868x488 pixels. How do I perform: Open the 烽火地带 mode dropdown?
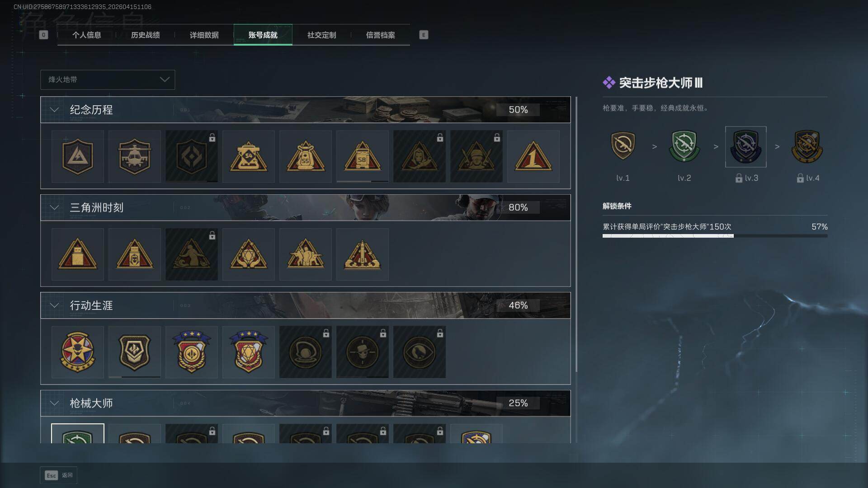(x=108, y=80)
